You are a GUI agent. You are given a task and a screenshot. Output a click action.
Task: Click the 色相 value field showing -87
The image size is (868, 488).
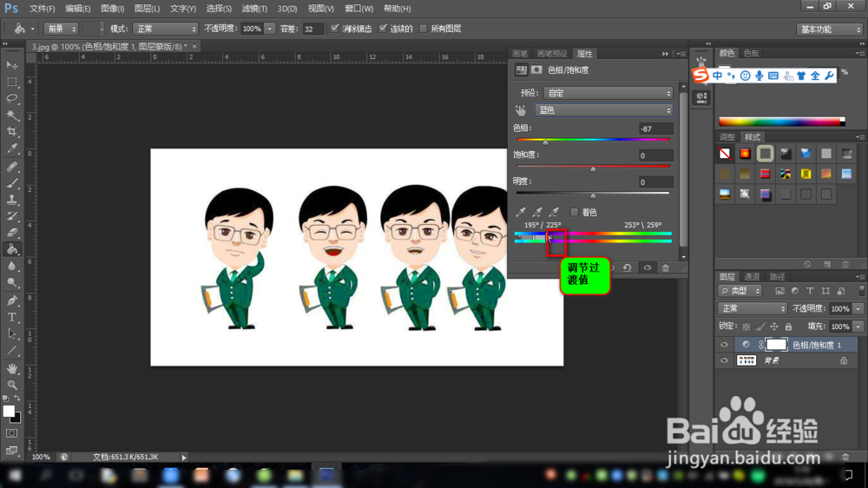(656, 129)
